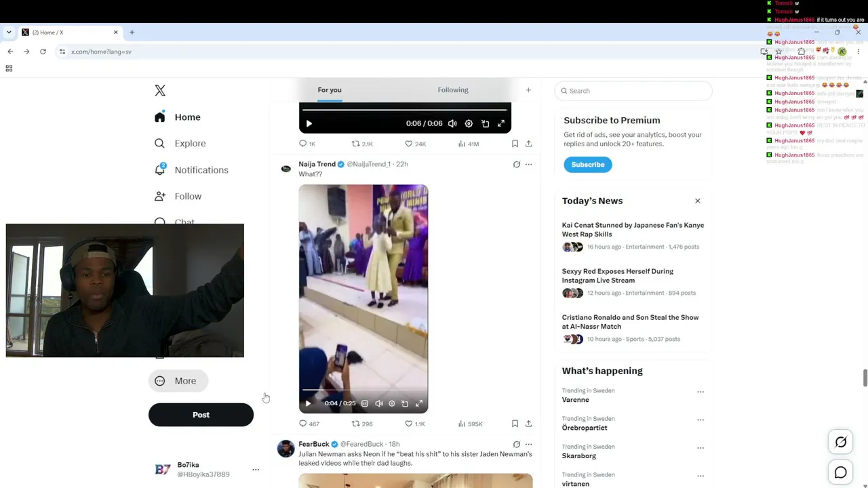Open settings on the 0:06 video
The image size is (868, 488).
(x=469, y=123)
